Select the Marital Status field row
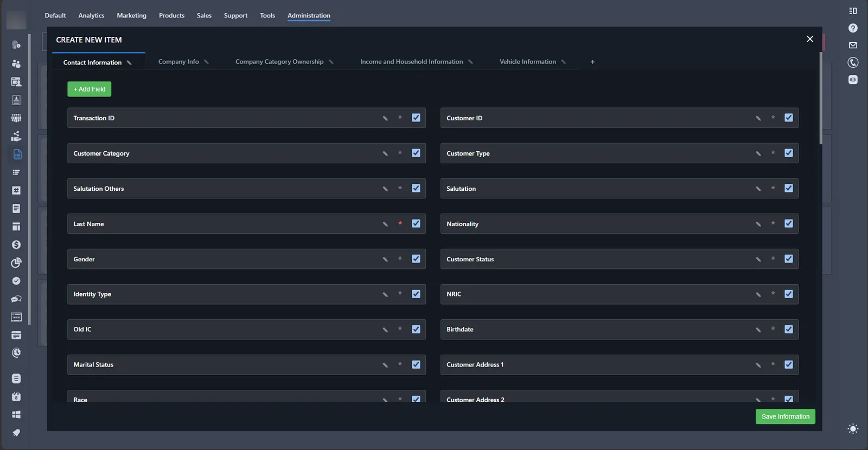868x450 pixels. pyautogui.click(x=246, y=365)
